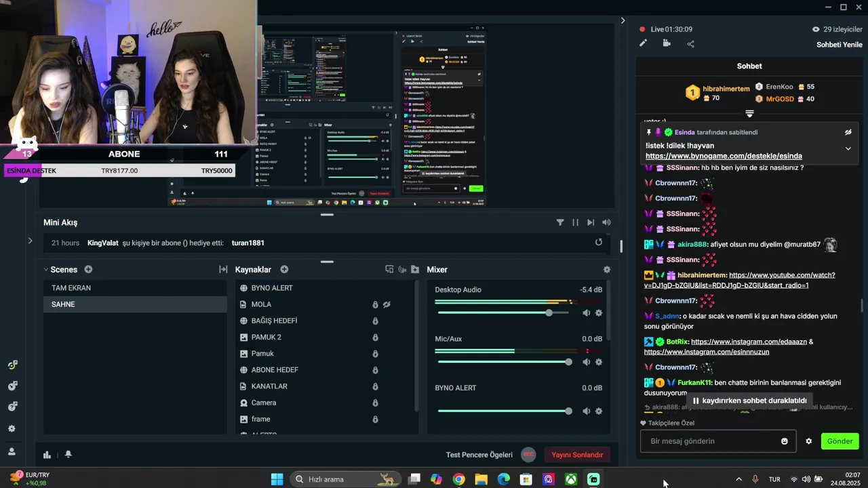
Task: Skip current alert in Mini Akış
Action: pos(591,222)
